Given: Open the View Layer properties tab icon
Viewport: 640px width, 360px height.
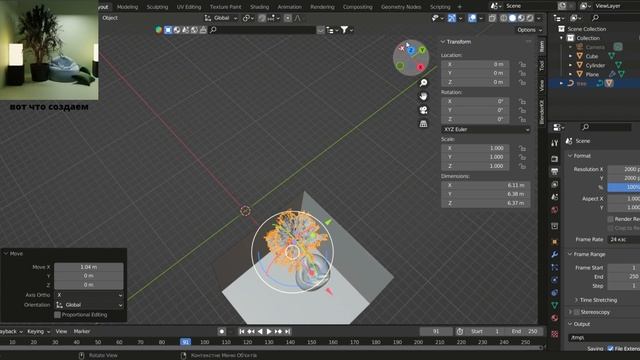Looking at the screenshot, I should point(554,185).
